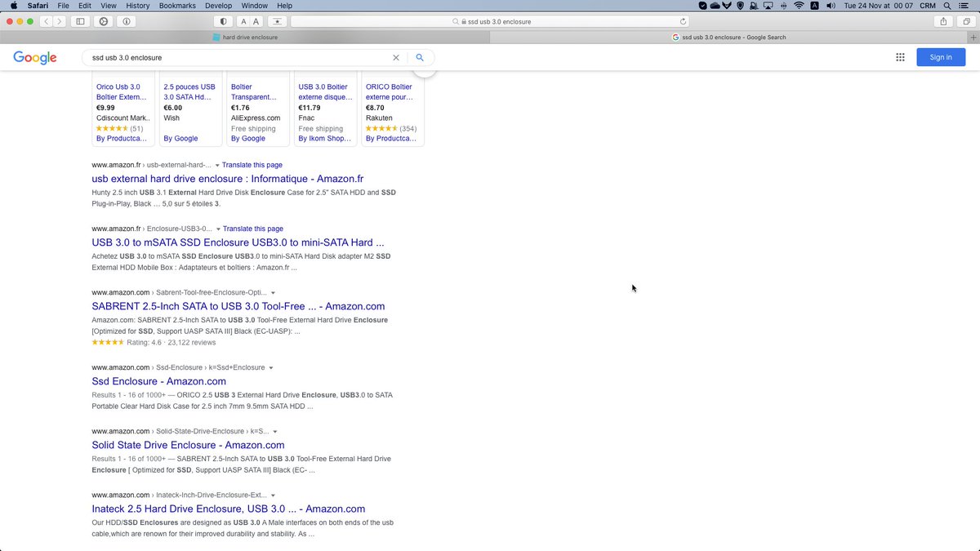
Task: Open usb external hard drive enclosure Amazon.fr result
Action: point(228,179)
